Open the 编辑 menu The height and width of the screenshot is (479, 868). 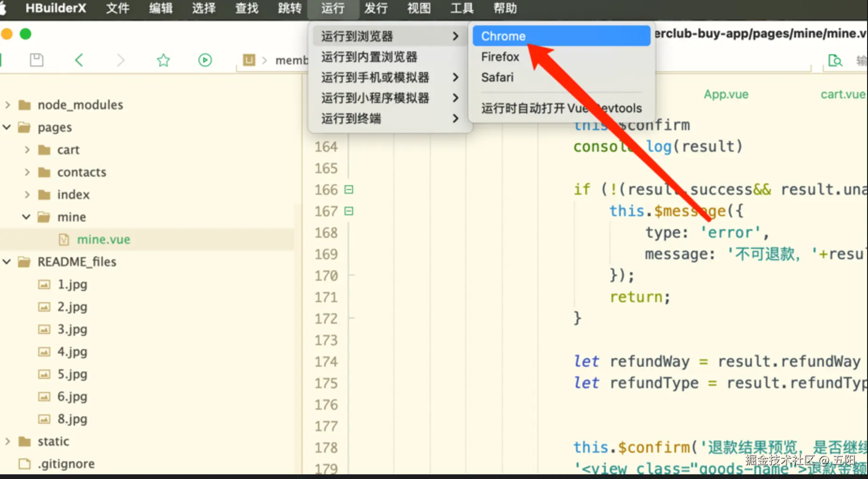click(161, 8)
